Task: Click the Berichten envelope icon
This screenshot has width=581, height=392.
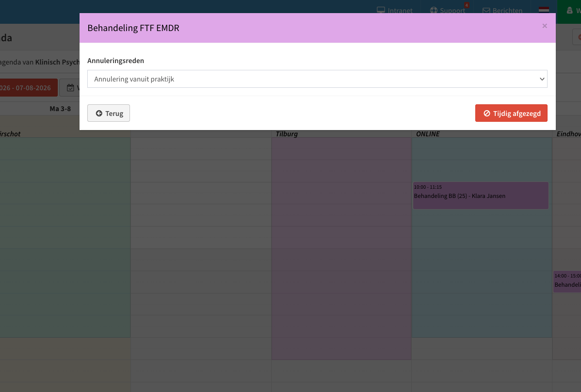Action: coord(486,10)
